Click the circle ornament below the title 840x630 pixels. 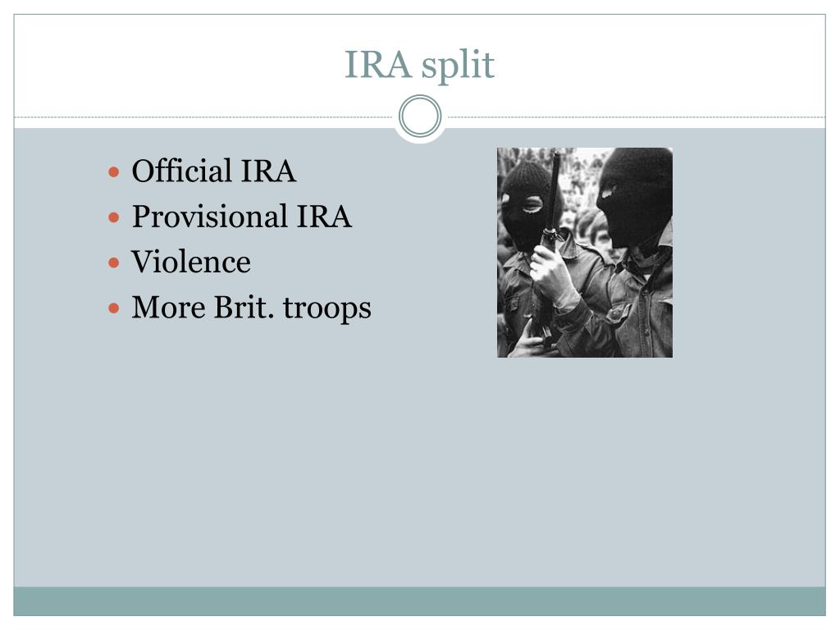(420, 116)
